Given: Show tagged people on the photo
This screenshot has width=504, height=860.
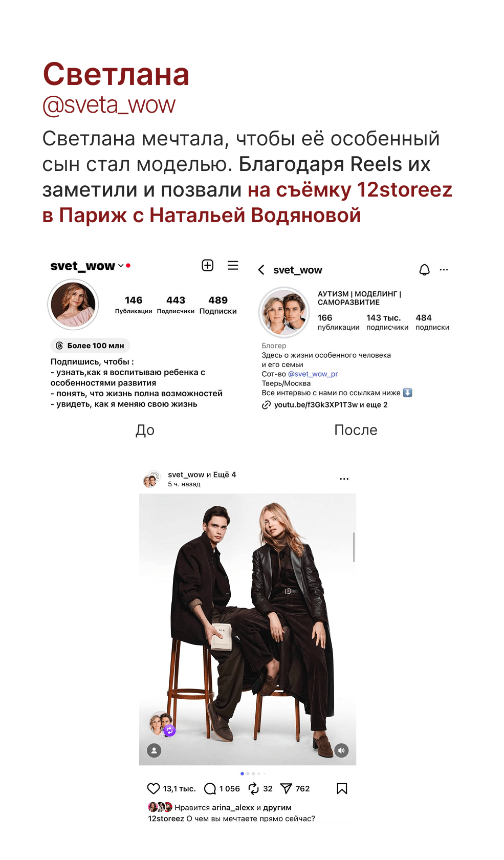Looking at the screenshot, I should [x=154, y=750].
